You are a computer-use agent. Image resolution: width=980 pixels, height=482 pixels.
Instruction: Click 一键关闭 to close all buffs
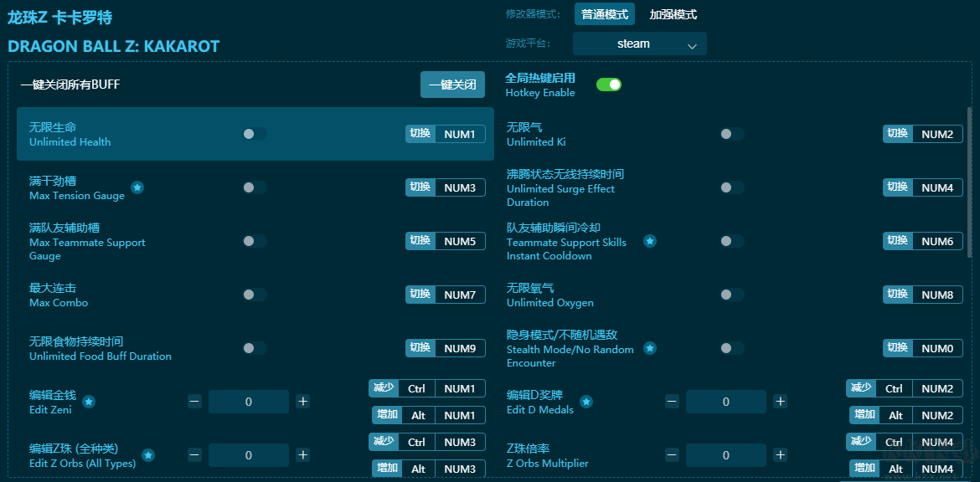(452, 85)
